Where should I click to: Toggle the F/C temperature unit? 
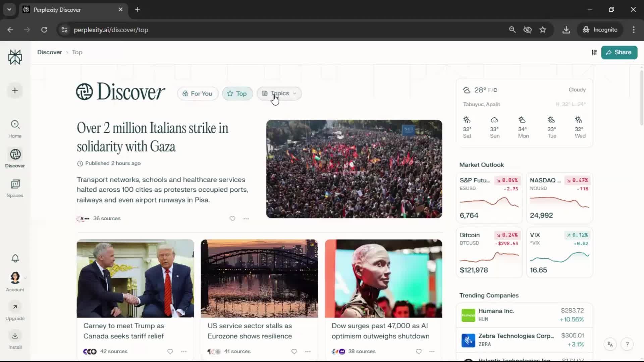click(492, 90)
